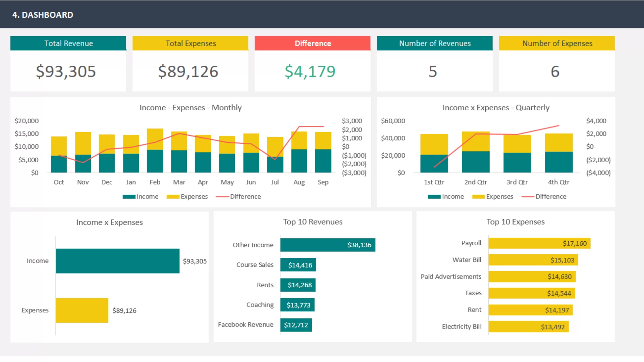Select the Electricity Bill $13,492 bar
644x362 pixels.
click(529, 327)
